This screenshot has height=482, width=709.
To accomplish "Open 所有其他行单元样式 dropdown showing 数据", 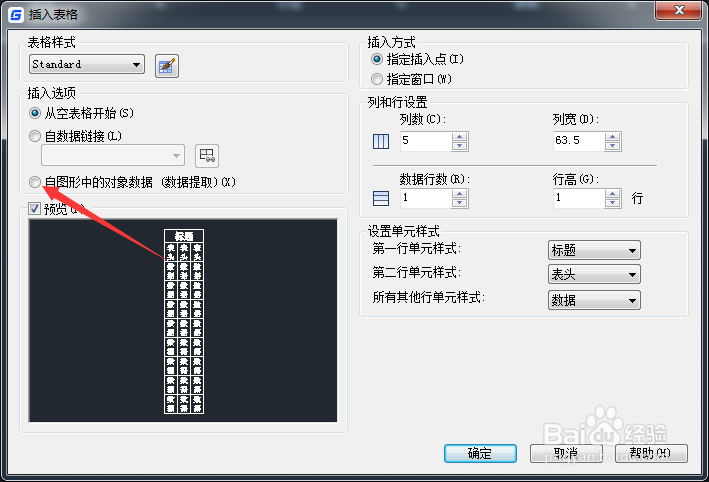I will coord(594,300).
